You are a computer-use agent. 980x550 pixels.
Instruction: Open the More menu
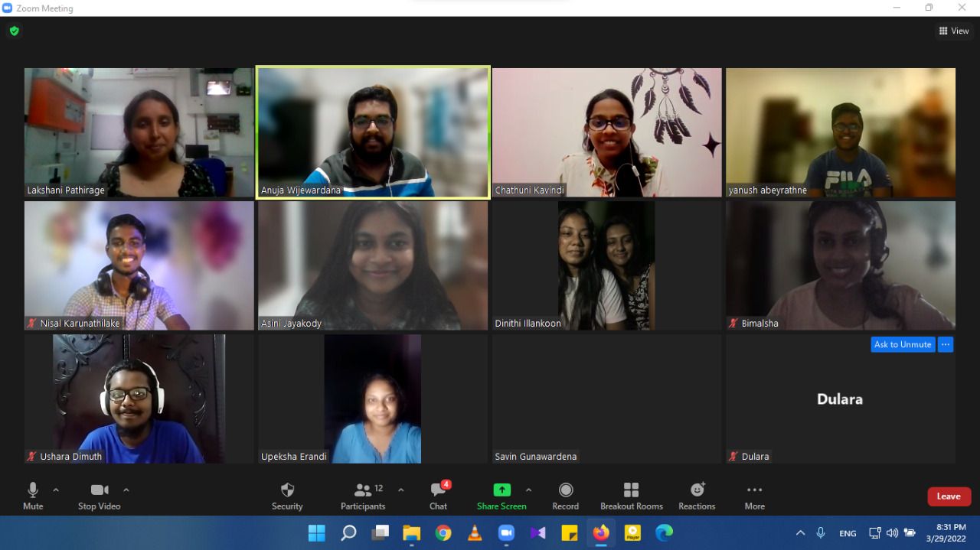point(754,496)
